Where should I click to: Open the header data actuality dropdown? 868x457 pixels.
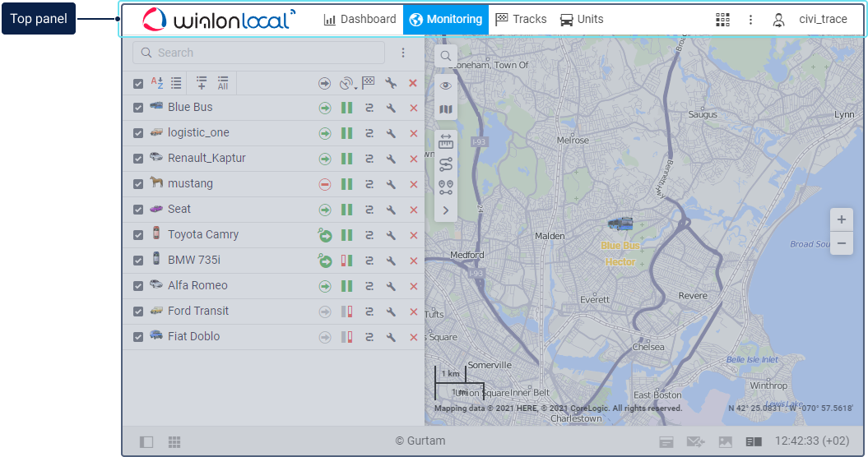point(348,84)
